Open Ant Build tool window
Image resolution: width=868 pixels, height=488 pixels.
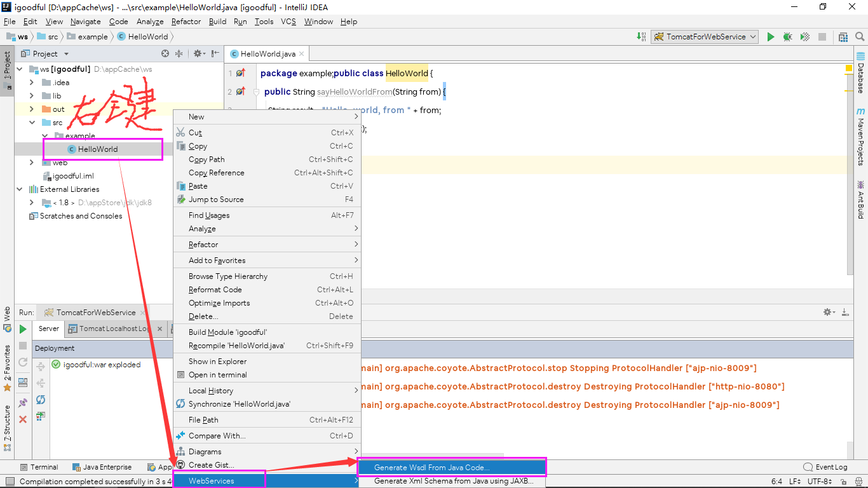pyautogui.click(x=860, y=200)
